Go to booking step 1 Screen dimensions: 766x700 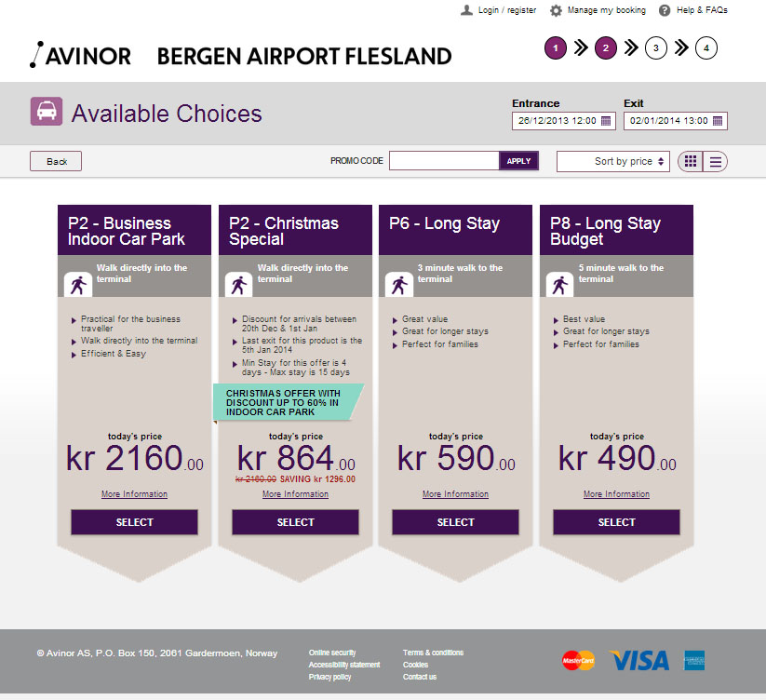coord(555,48)
